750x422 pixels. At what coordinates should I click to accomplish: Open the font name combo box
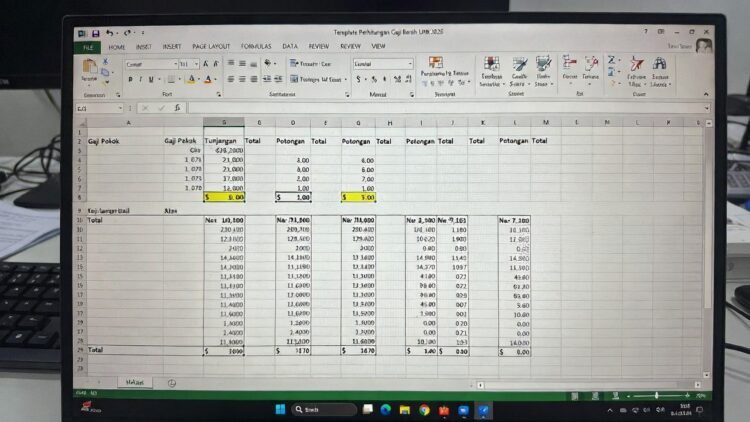click(151, 64)
